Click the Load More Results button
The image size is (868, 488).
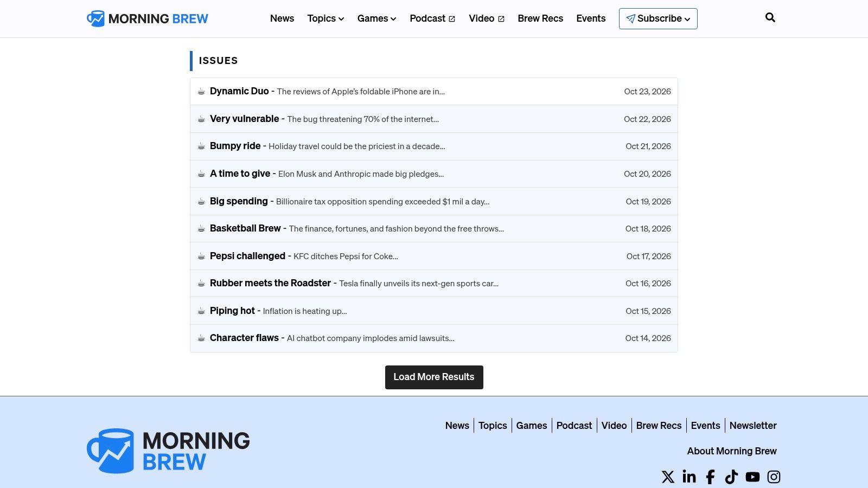[x=434, y=377]
